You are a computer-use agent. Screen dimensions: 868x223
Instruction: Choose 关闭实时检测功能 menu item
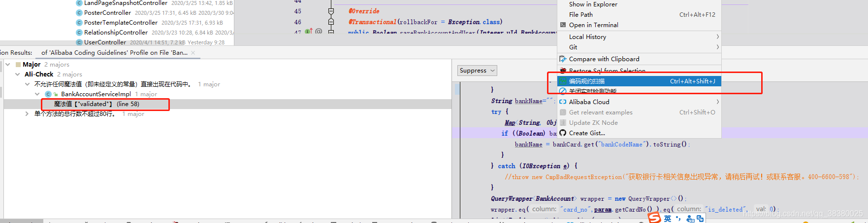pos(639,91)
